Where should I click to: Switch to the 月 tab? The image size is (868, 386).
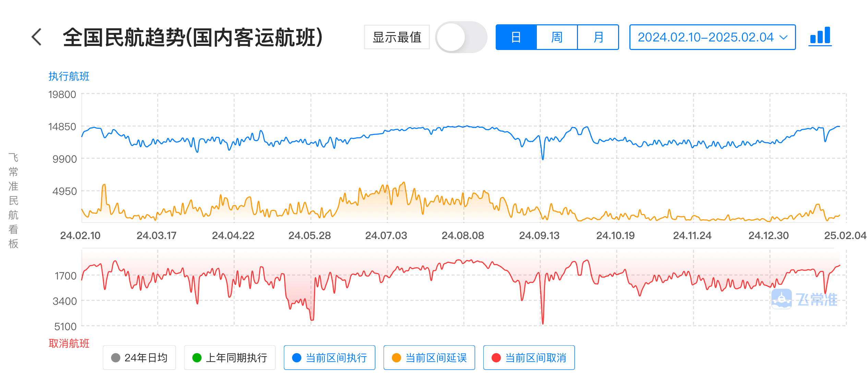[x=598, y=37]
